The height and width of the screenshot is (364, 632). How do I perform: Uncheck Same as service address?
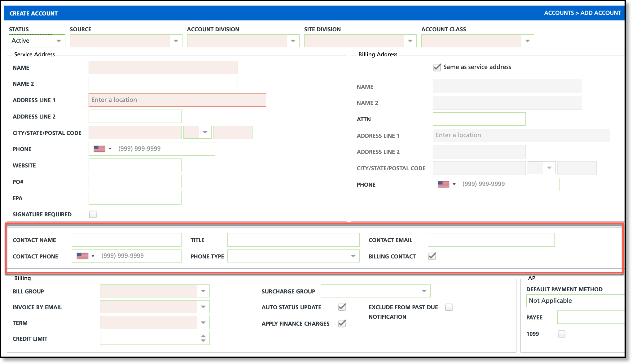click(x=437, y=67)
